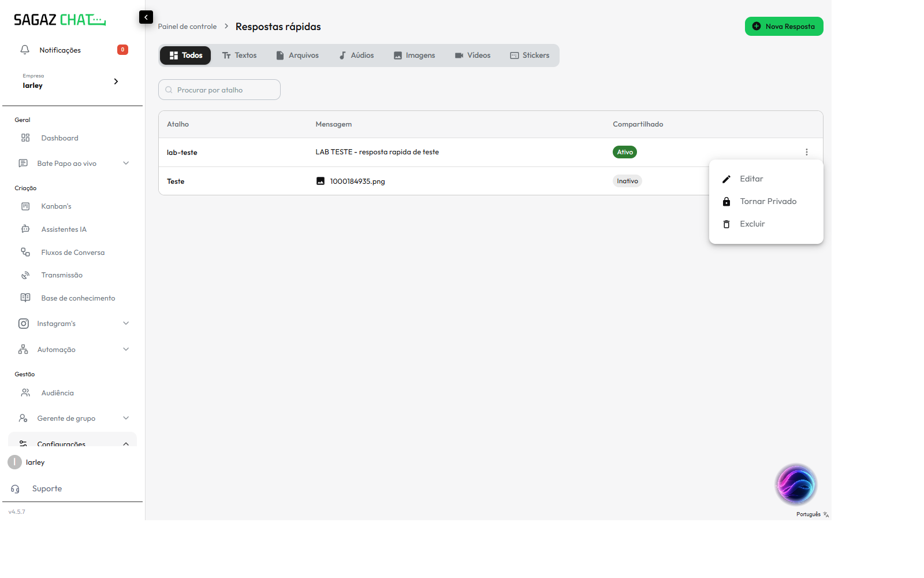Click the Mensagem column header
This screenshot has width=924, height=578.
333,124
